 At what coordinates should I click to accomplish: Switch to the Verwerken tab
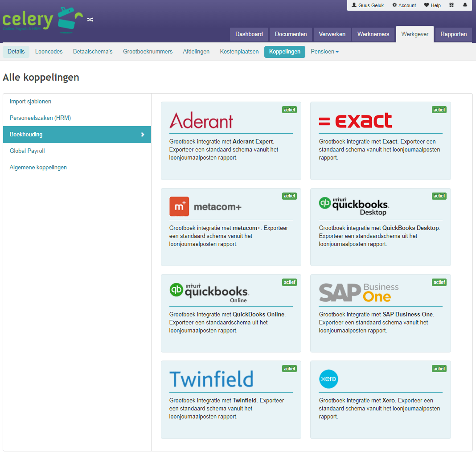click(332, 34)
